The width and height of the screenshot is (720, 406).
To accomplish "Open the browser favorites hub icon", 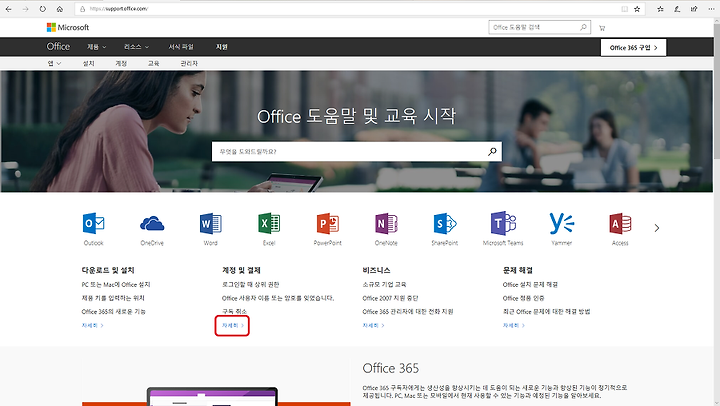I will 660,9.
